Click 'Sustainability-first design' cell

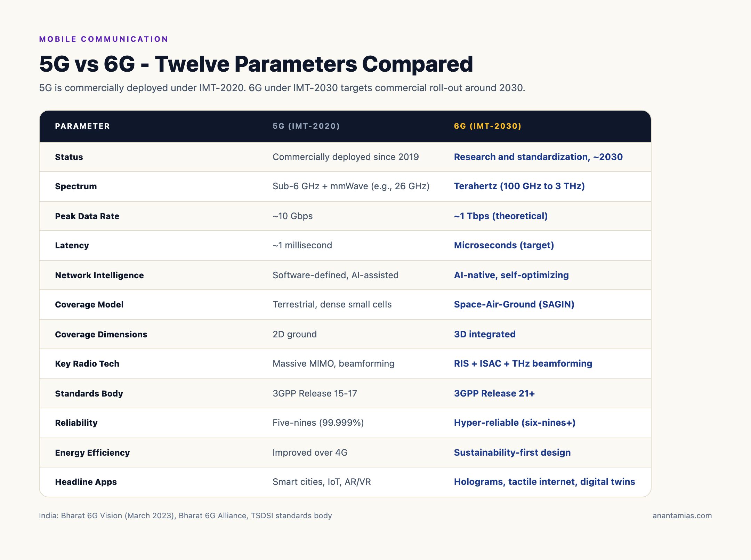[512, 453]
